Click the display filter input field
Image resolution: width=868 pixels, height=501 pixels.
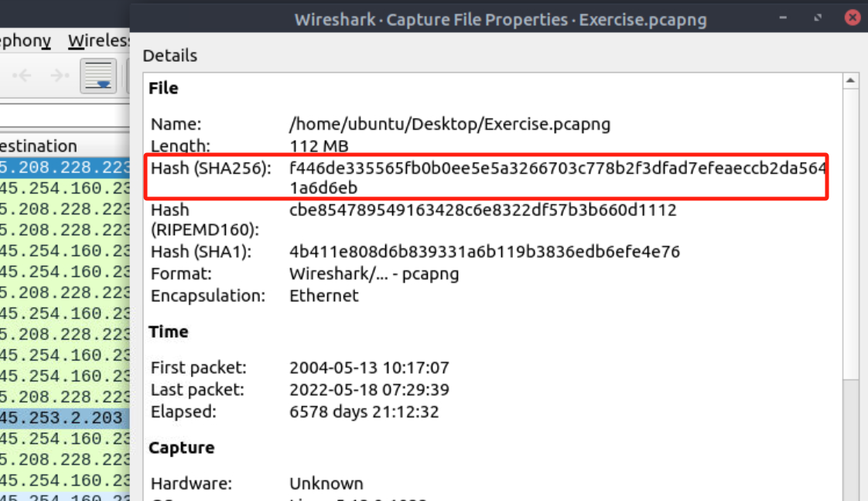tap(62, 117)
